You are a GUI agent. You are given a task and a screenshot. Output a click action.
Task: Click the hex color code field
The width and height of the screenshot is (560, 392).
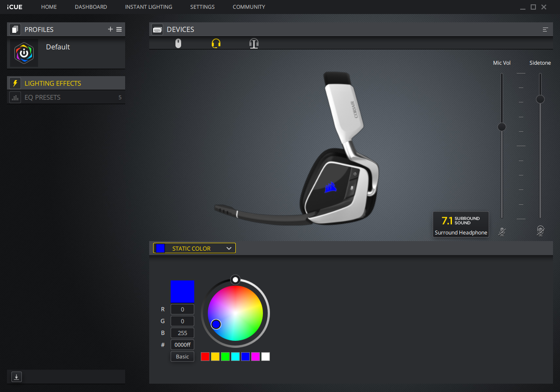point(182,345)
